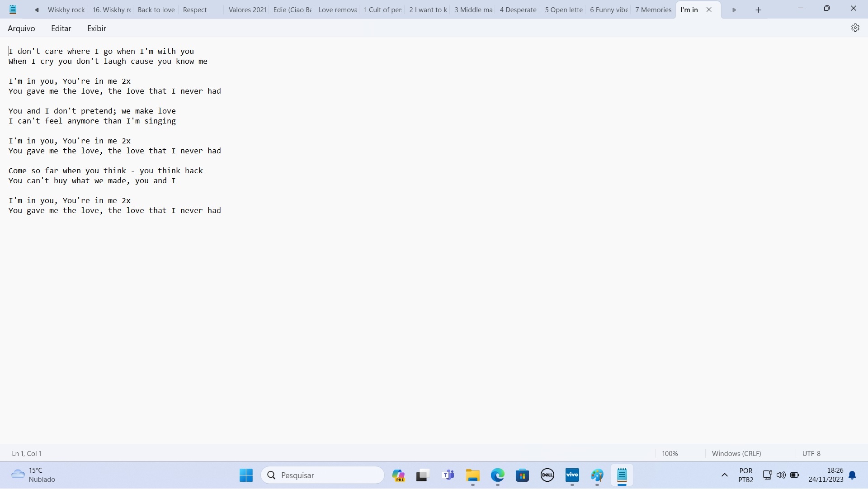
Task: Show hidden system tray icons
Action: (x=724, y=475)
